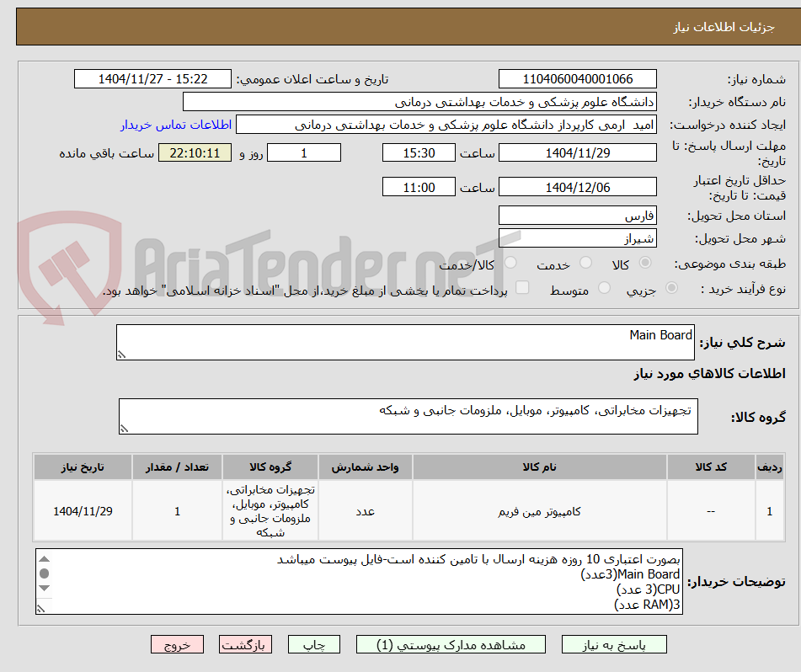Screen dimensions: 801x672
Task: Click the کد کالا column header
Action: coord(711,467)
